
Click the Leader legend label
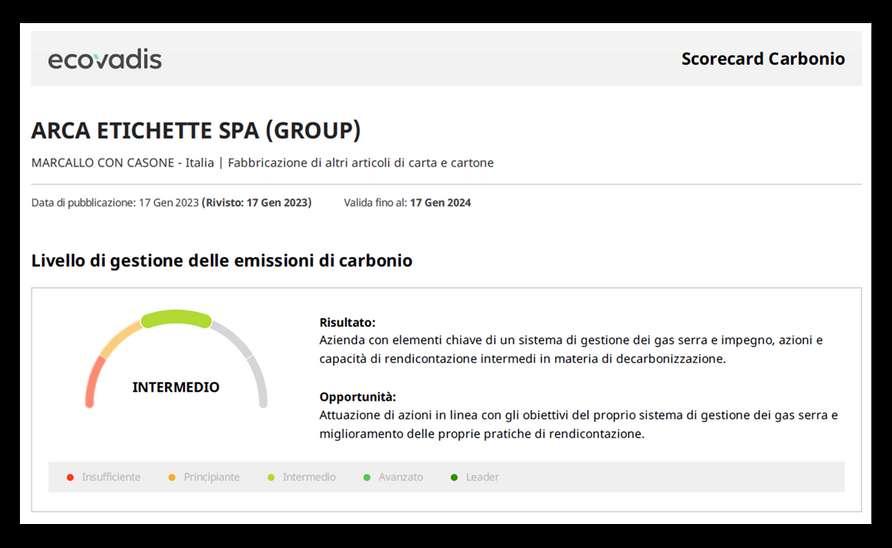[x=482, y=477]
